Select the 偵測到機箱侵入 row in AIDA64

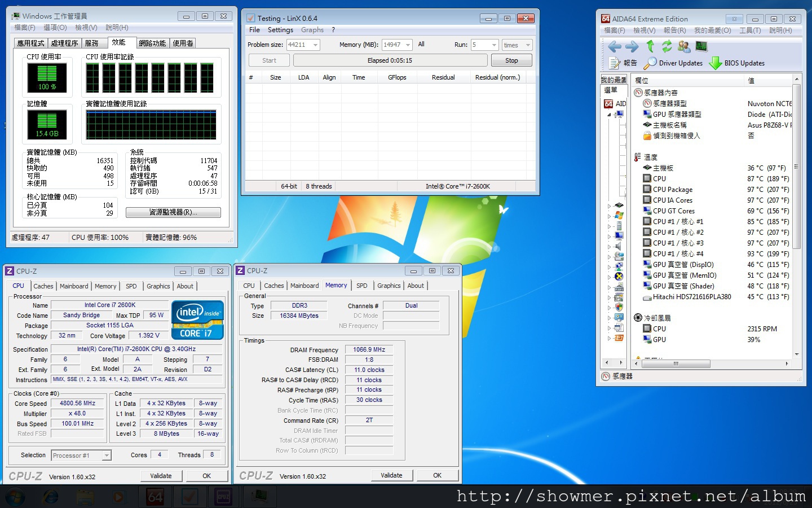tap(712, 136)
